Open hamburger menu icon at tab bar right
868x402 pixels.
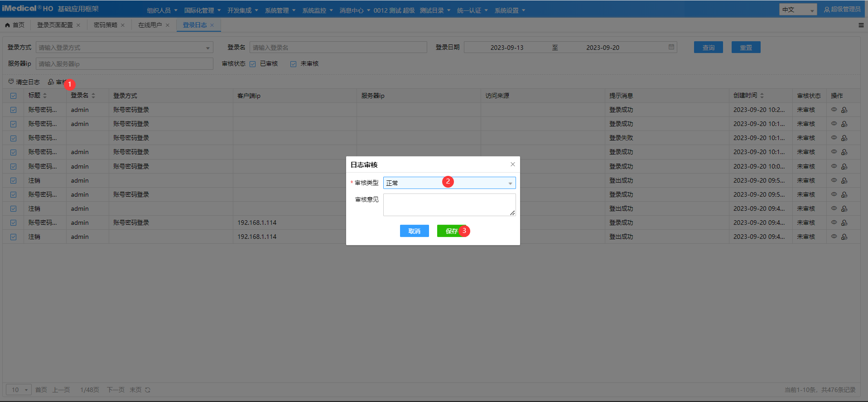click(861, 25)
